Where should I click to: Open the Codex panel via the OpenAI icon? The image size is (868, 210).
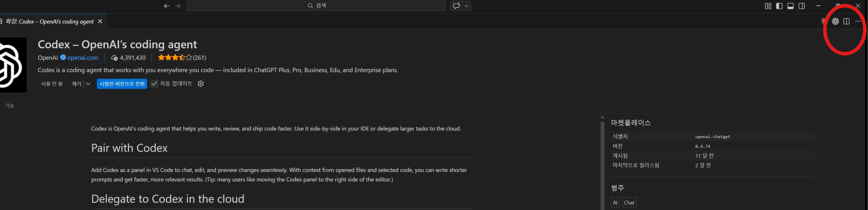click(x=835, y=21)
